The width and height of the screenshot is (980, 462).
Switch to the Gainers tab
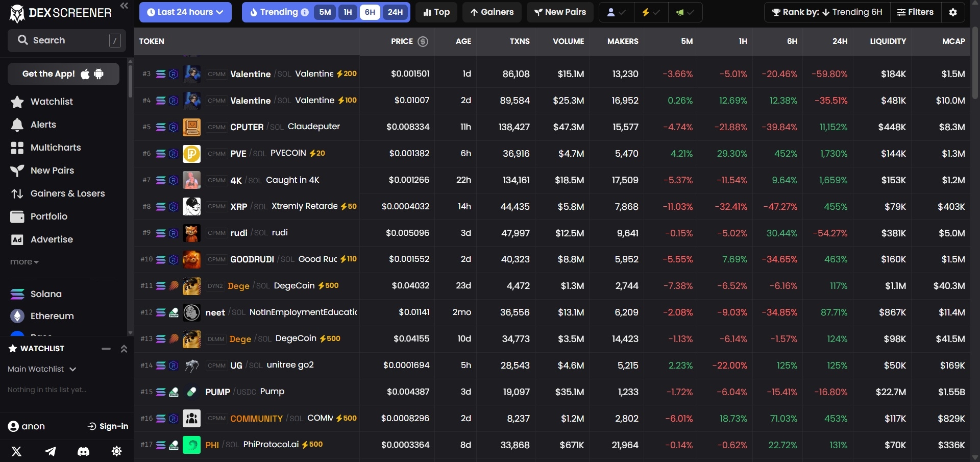click(492, 12)
